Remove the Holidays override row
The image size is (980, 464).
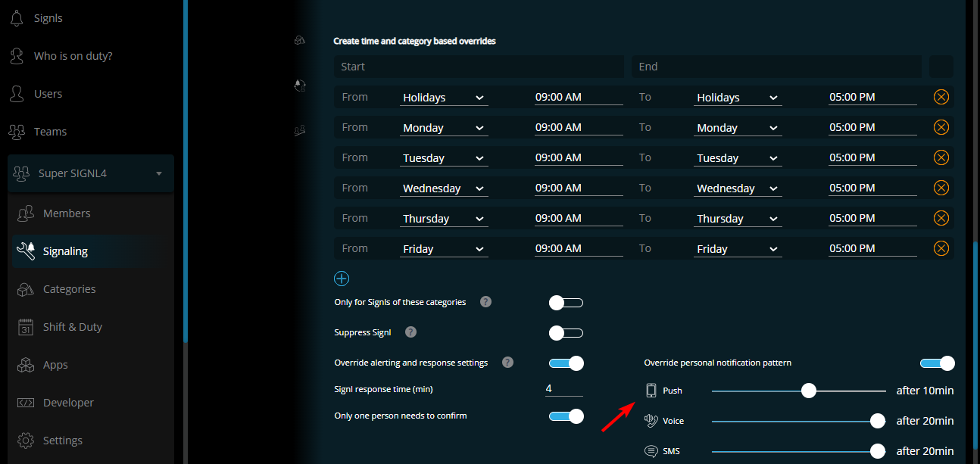tap(941, 97)
